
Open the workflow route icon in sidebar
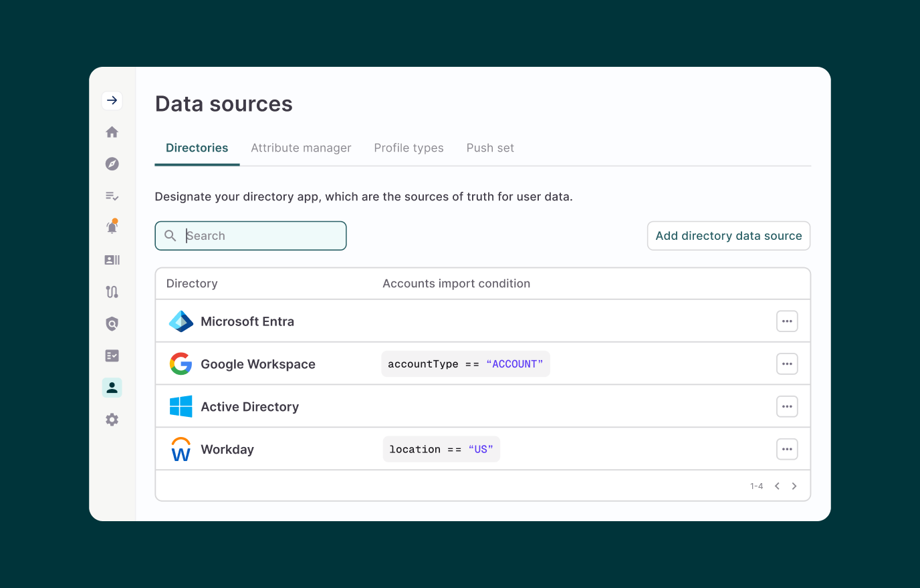[x=112, y=291]
